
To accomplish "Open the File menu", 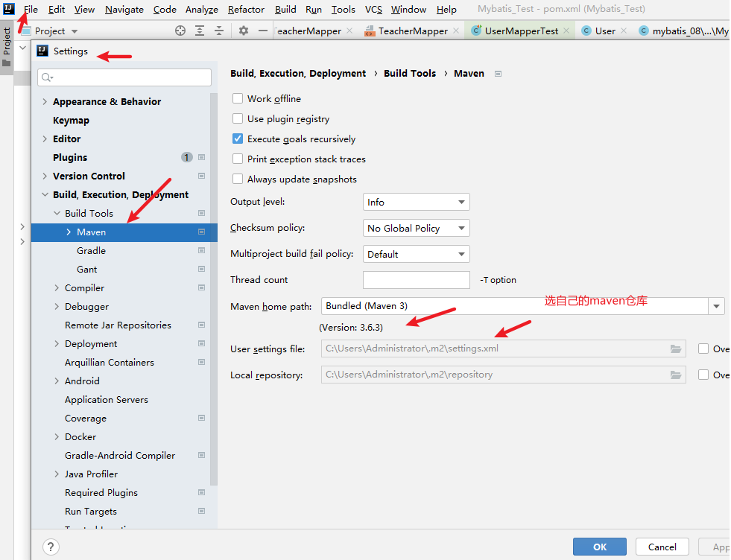I will [x=31, y=10].
